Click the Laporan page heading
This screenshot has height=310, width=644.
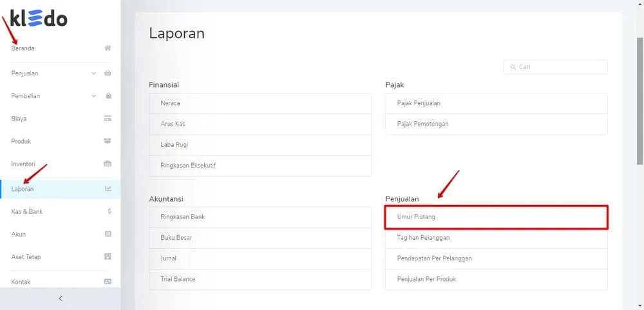coord(176,33)
